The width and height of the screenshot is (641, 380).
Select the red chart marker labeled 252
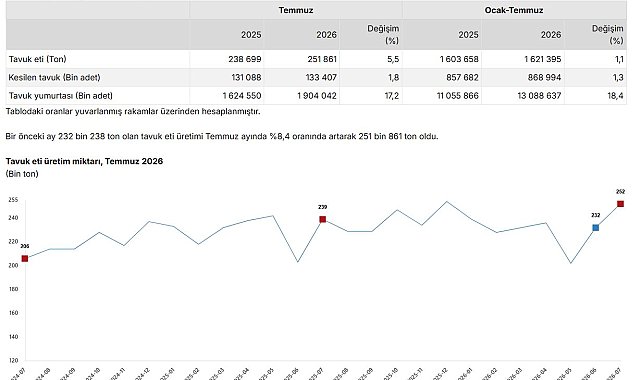click(621, 204)
